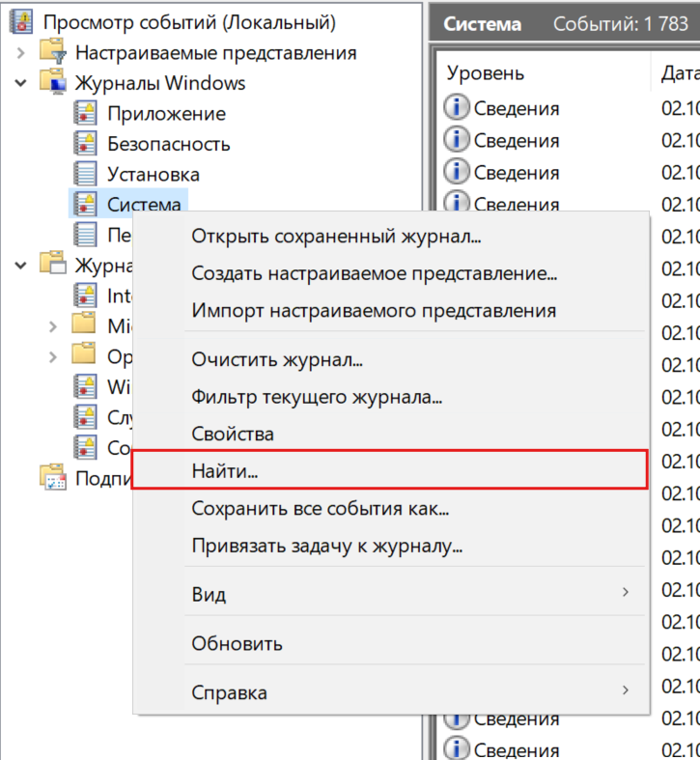
Task: Collapse the Журналы Windows tree node
Action: click(21, 84)
